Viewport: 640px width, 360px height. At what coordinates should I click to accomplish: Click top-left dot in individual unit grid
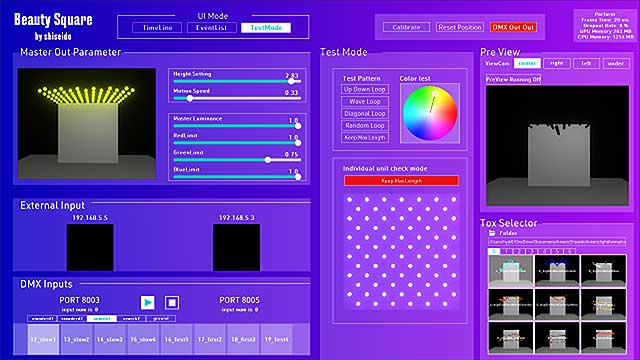[349, 200]
